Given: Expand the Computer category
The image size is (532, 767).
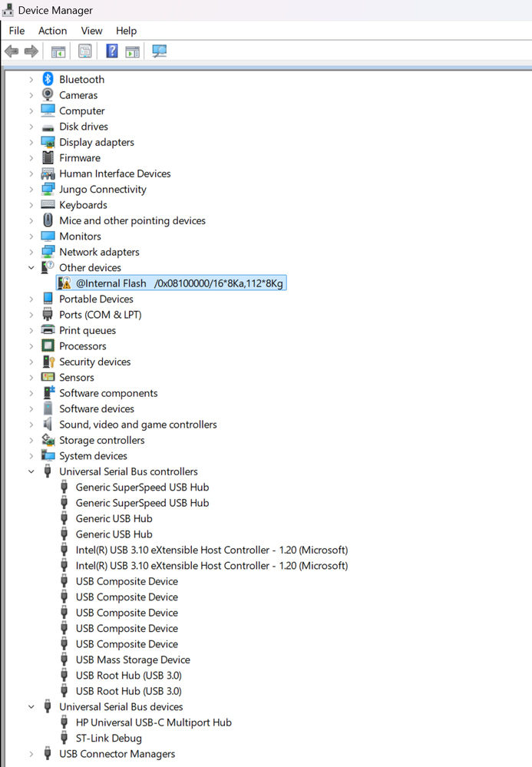Looking at the screenshot, I should coord(31,111).
